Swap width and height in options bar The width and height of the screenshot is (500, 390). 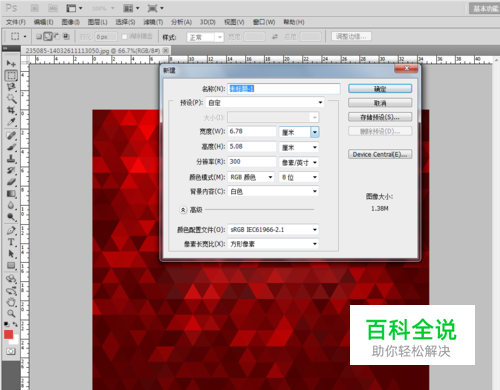tap(275, 37)
